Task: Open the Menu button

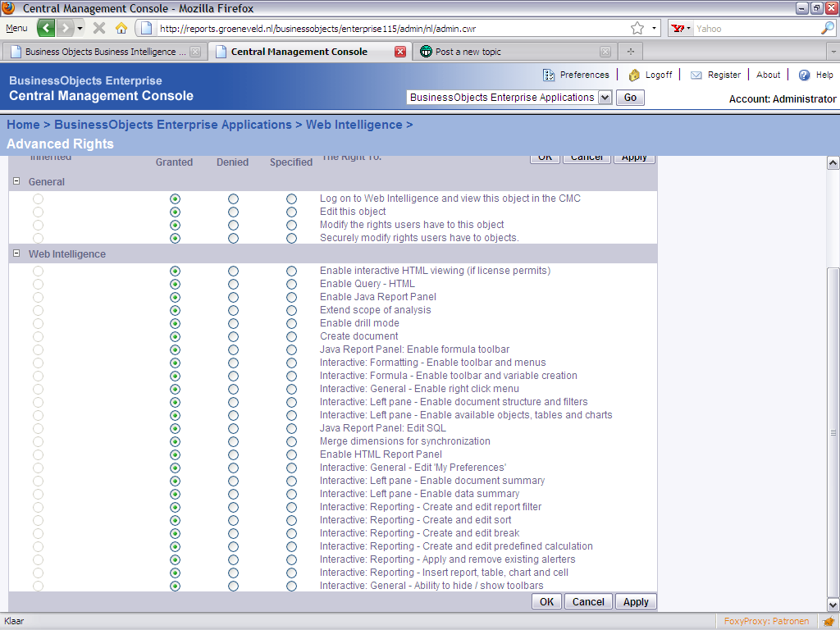Action: 16,28
